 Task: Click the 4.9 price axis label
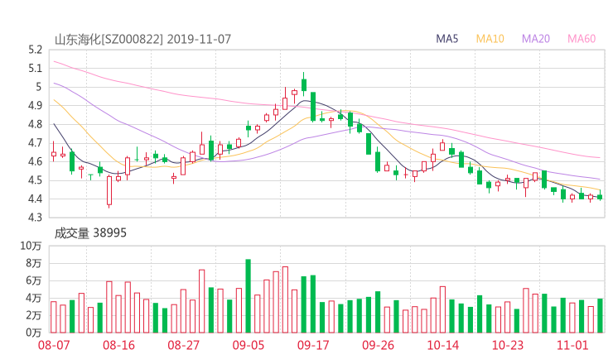(x=35, y=105)
